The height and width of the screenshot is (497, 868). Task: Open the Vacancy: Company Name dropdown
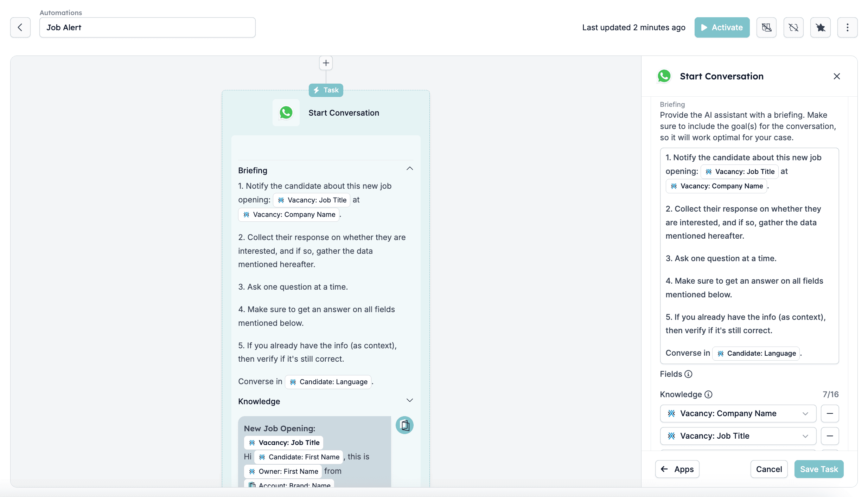[738, 414]
